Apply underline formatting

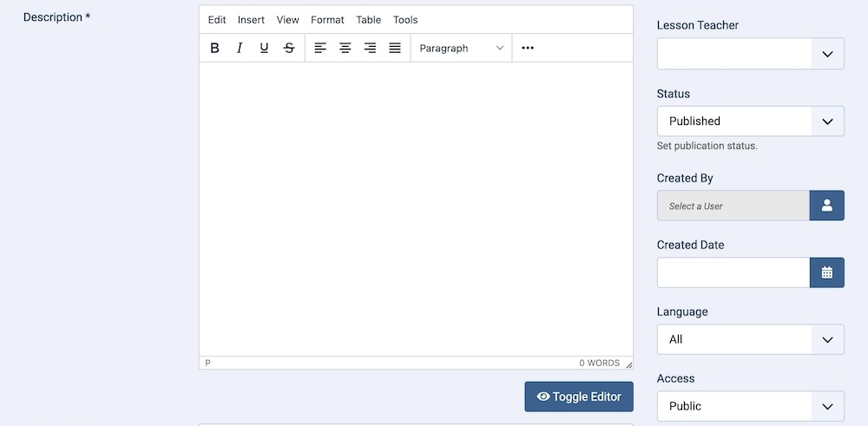(264, 49)
